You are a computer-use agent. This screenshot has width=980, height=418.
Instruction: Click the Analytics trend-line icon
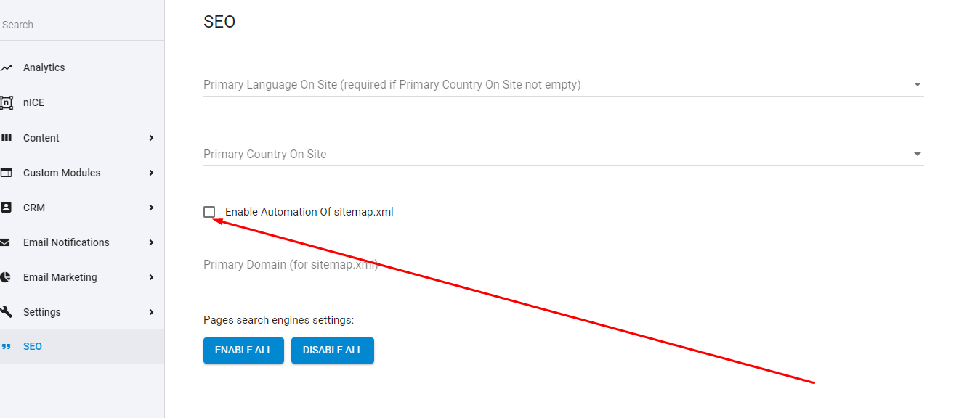click(6, 67)
